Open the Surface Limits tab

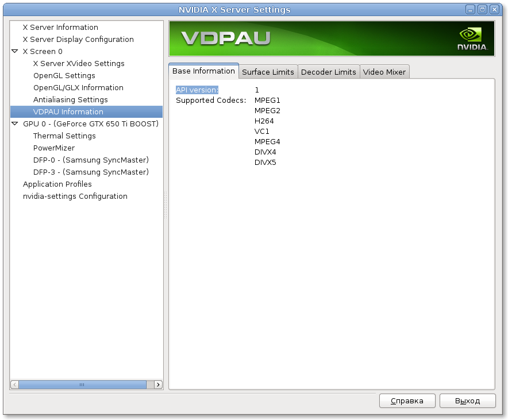point(268,72)
